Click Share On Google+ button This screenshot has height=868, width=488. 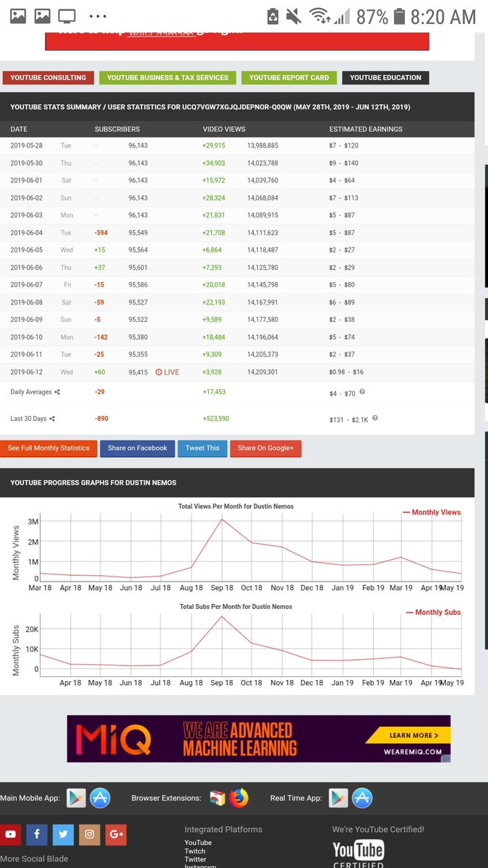[x=265, y=448]
